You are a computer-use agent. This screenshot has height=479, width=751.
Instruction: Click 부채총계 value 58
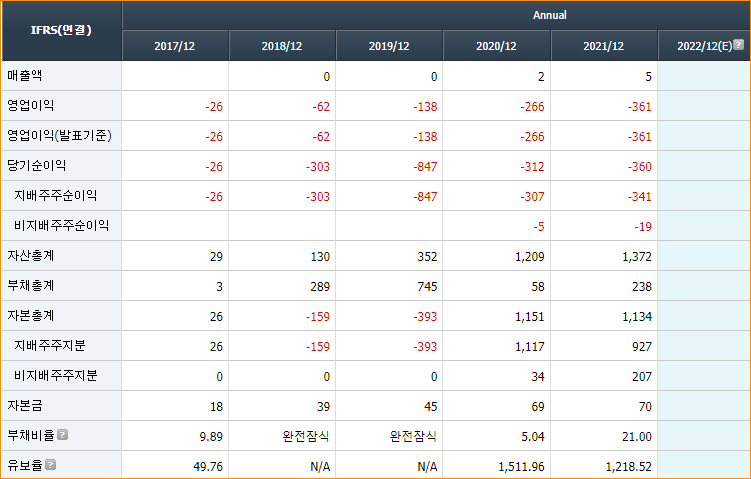[538, 286]
